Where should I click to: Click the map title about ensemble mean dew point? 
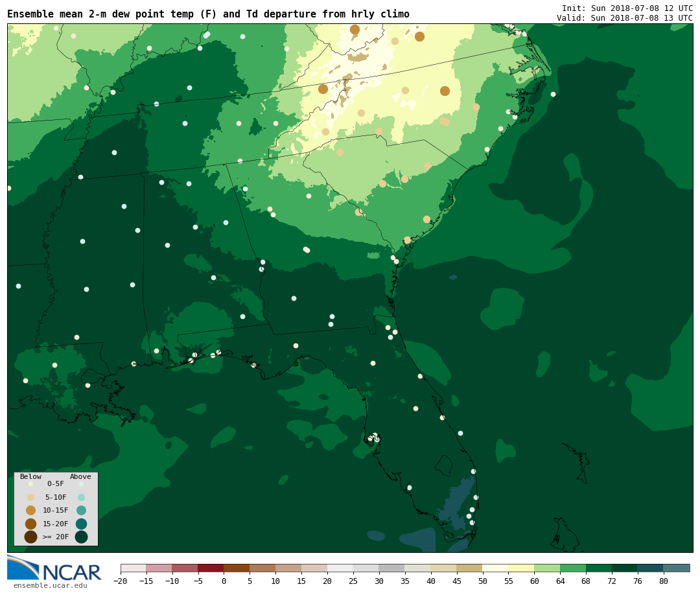(x=208, y=14)
